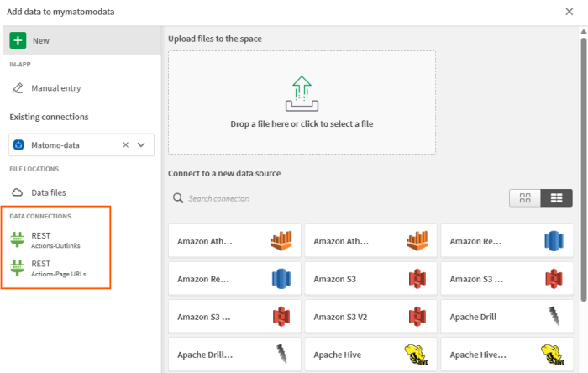
Task: Click the magnifier search icon
Action: (178, 198)
